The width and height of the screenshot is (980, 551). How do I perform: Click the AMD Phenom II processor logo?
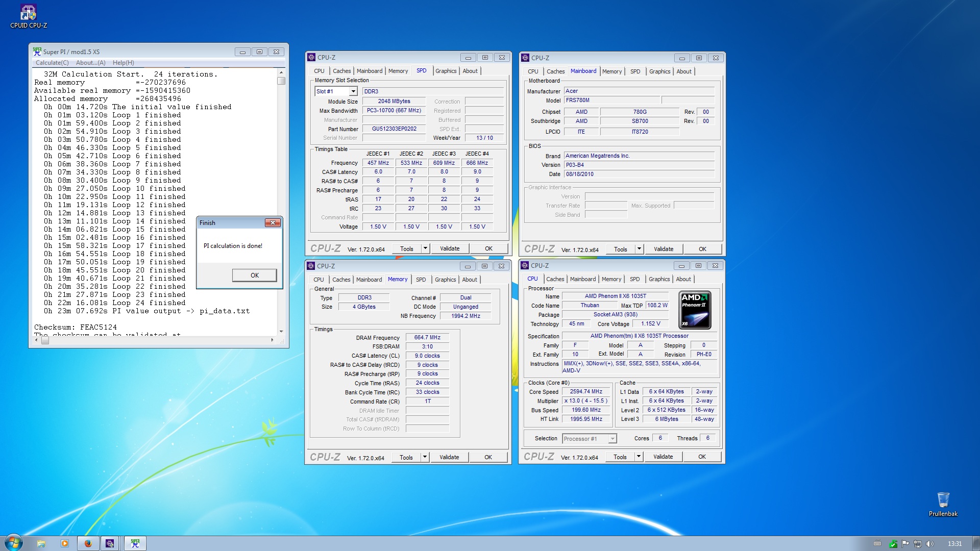point(695,310)
